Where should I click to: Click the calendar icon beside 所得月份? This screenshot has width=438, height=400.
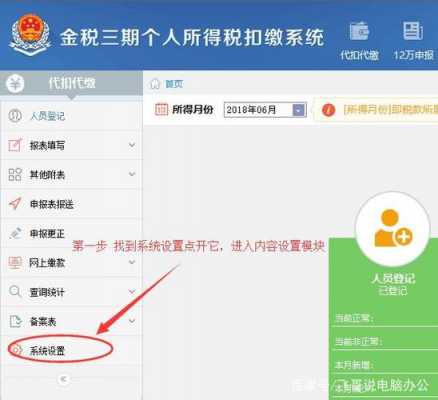click(162, 109)
